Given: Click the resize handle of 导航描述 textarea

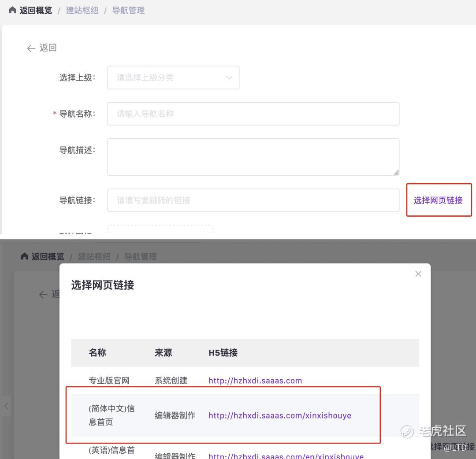Looking at the screenshot, I should click(396, 172).
